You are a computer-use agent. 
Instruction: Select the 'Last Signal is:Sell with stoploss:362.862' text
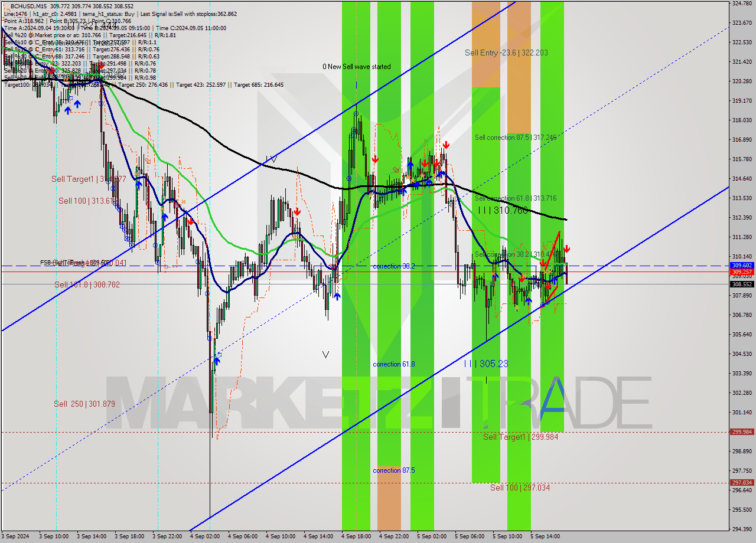[187, 13]
